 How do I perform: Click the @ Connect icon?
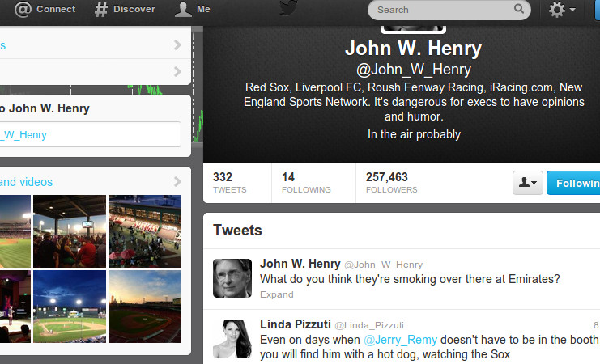click(x=23, y=9)
